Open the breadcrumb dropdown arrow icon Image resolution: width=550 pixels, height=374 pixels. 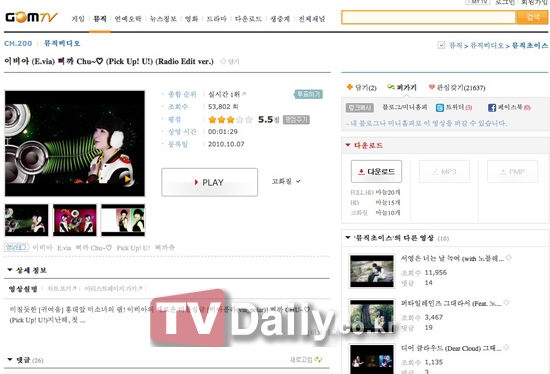coord(441,45)
